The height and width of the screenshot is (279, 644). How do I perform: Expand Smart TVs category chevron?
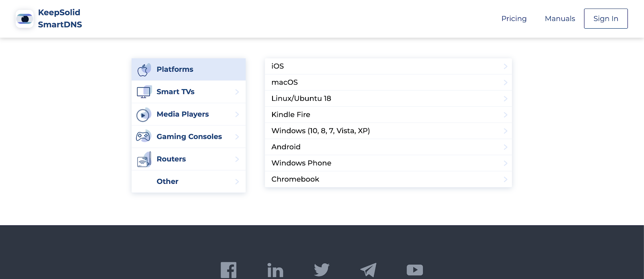pos(237,92)
